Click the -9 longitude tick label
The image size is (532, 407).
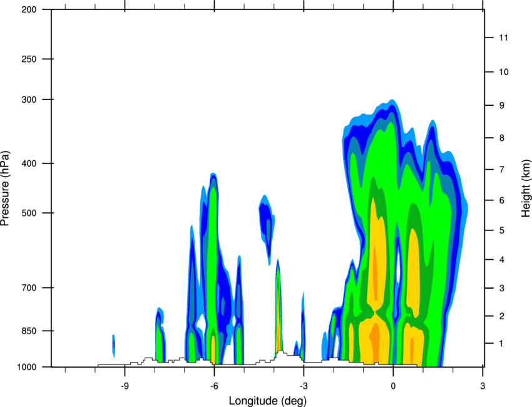[125, 386]
